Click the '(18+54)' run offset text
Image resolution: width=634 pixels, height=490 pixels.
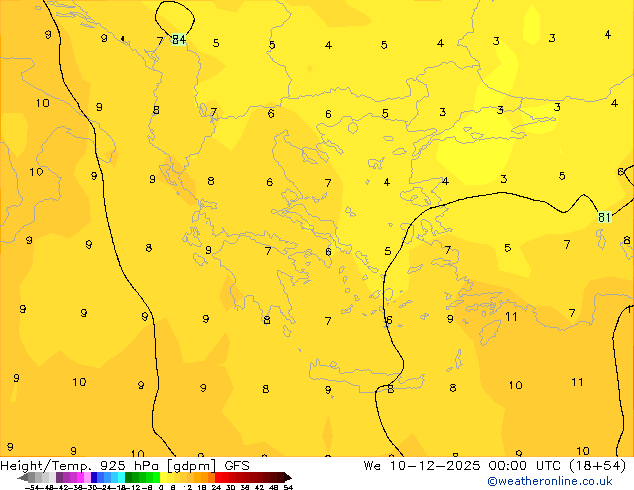point(597,466)
